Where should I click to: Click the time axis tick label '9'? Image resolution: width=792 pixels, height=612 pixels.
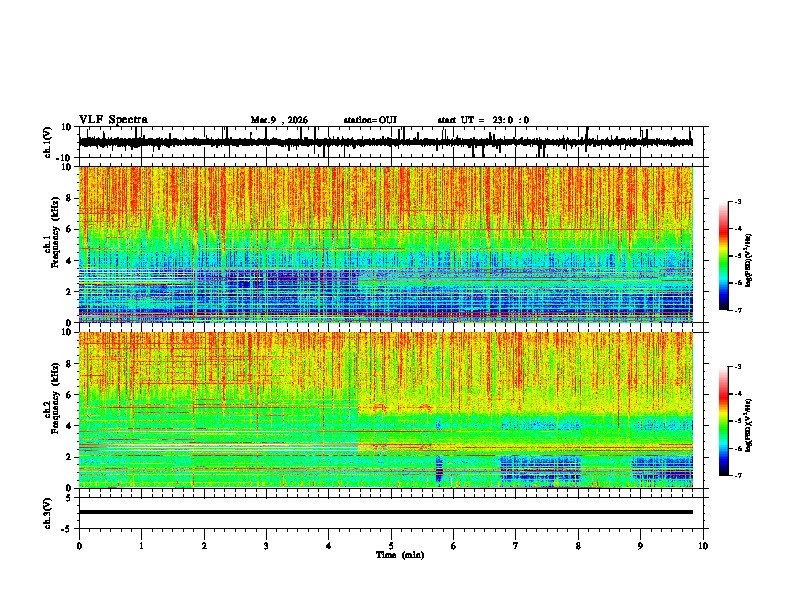click(x=640, y=546)
